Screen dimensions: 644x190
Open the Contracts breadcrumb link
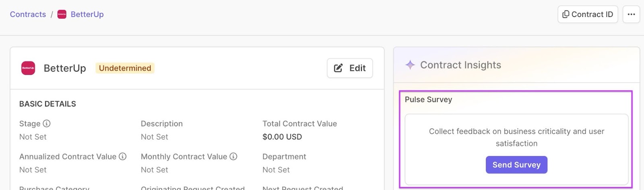28,15
